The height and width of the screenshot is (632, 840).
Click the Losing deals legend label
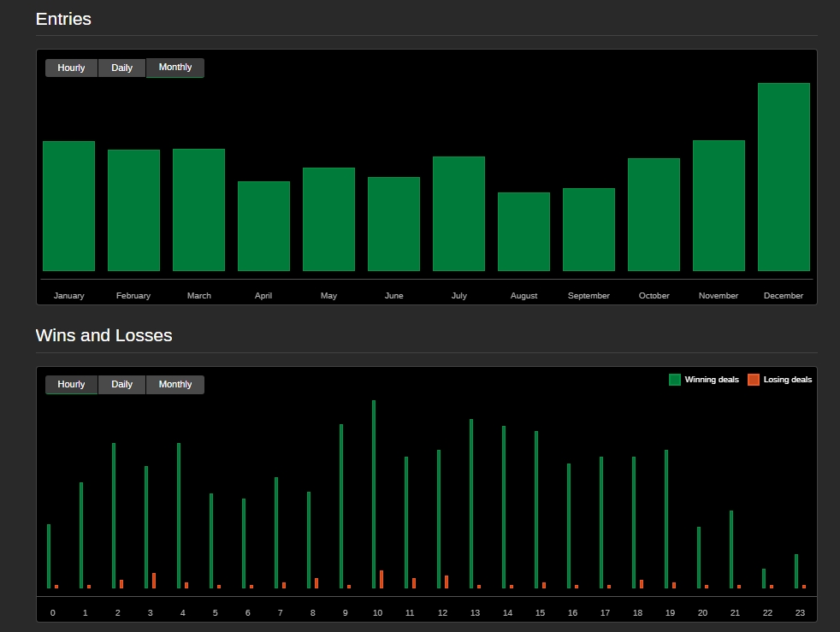tap(788, 380)
